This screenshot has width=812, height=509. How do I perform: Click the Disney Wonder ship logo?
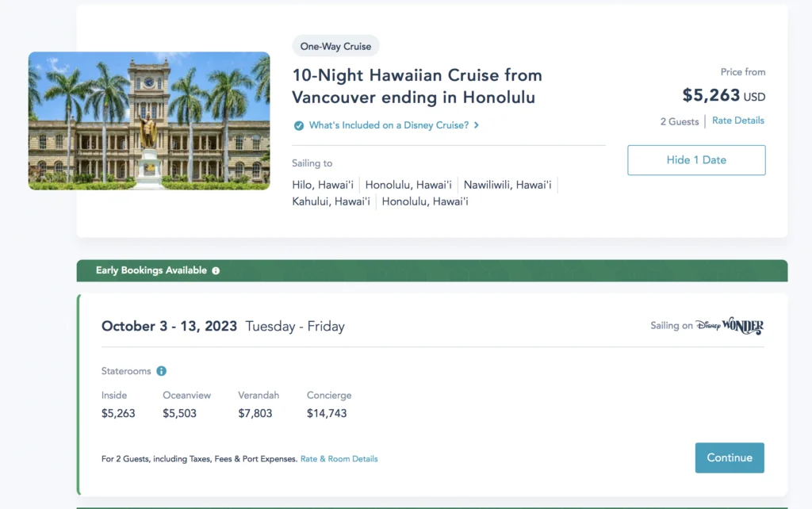730,326
